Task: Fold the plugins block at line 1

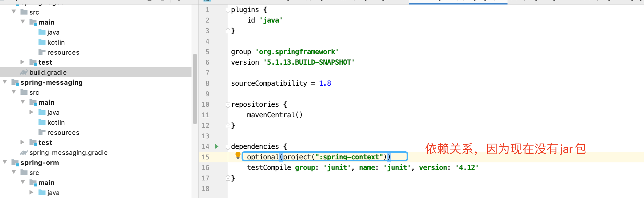Action: 228,10
